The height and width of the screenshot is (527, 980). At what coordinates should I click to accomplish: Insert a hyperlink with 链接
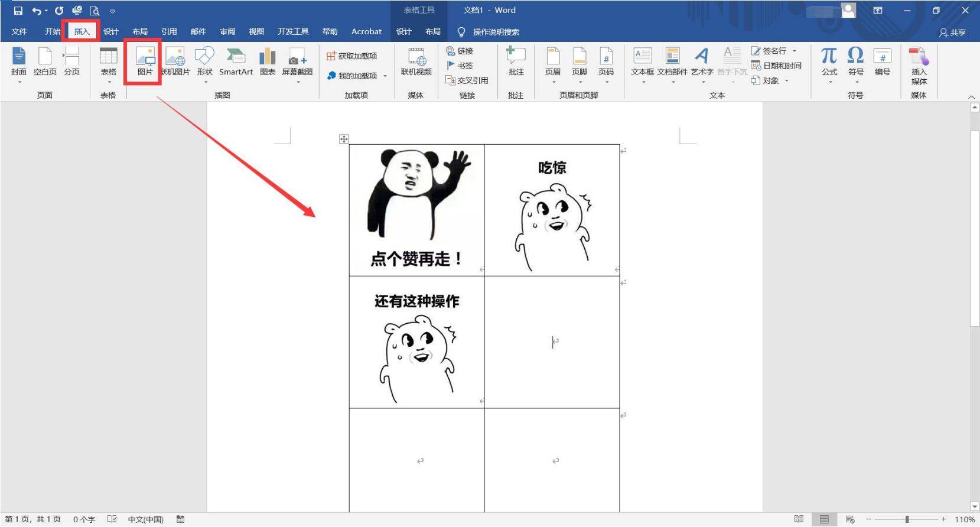460,51
